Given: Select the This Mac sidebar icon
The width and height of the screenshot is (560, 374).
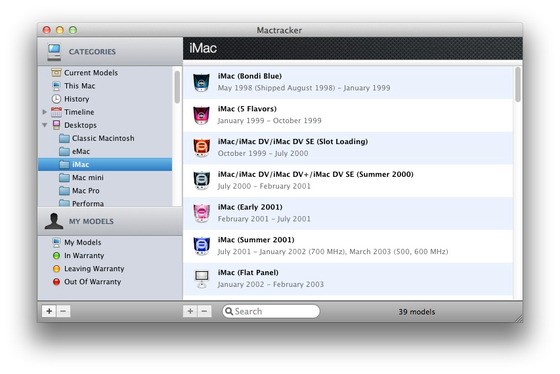Looking at the screenshot, I should (x=56, y=86).
